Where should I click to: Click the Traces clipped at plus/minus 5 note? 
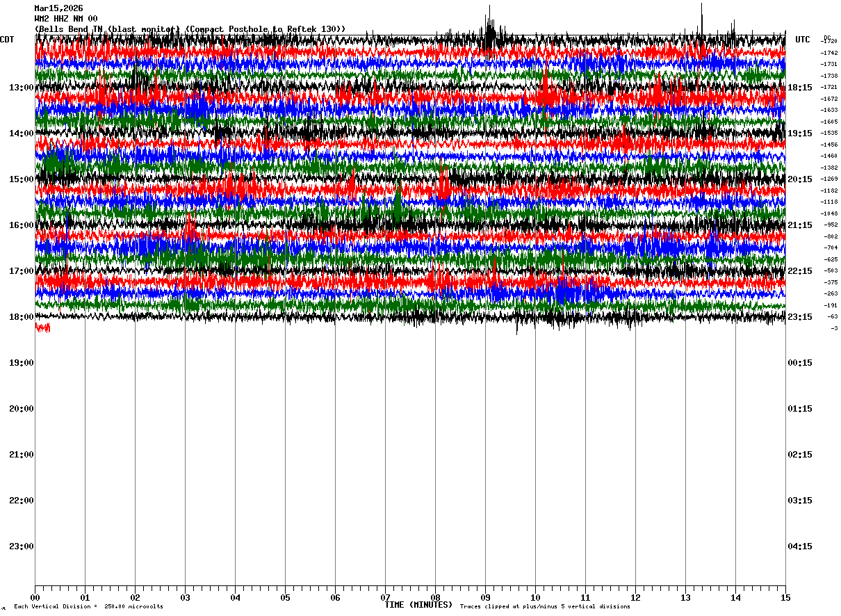click(x=545, y=607)
